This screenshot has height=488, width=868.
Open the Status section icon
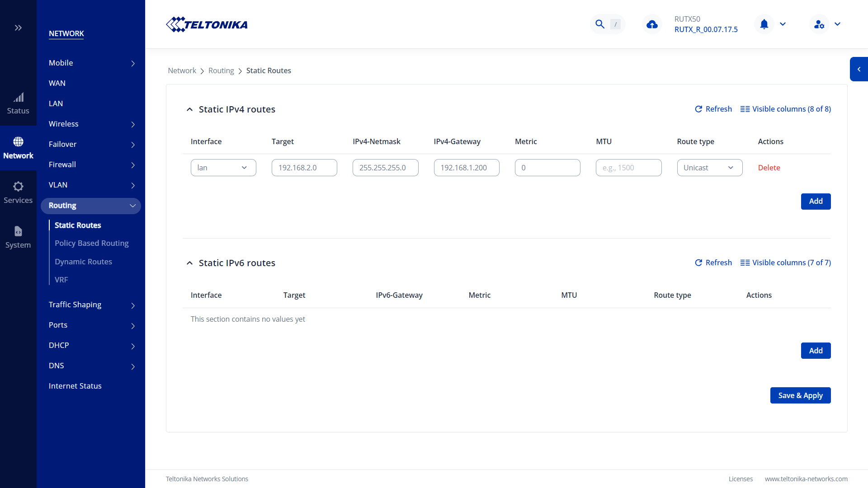point(18,103)
